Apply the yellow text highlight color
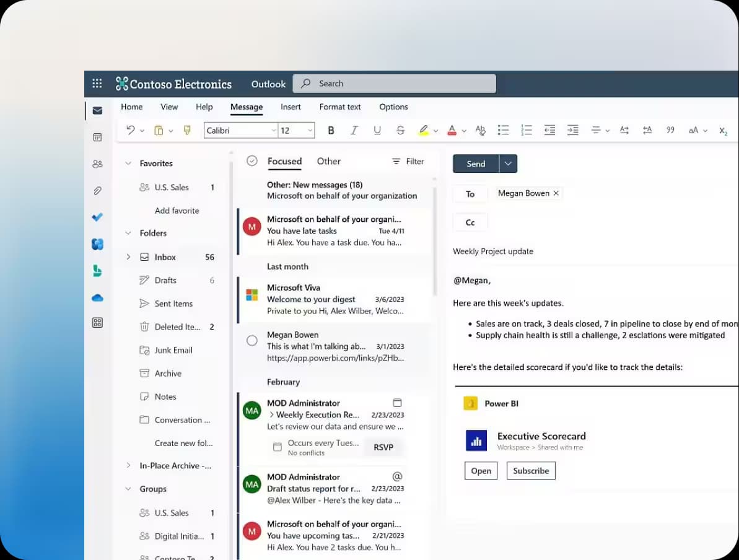The image size is (739, 560). [423, 130]
